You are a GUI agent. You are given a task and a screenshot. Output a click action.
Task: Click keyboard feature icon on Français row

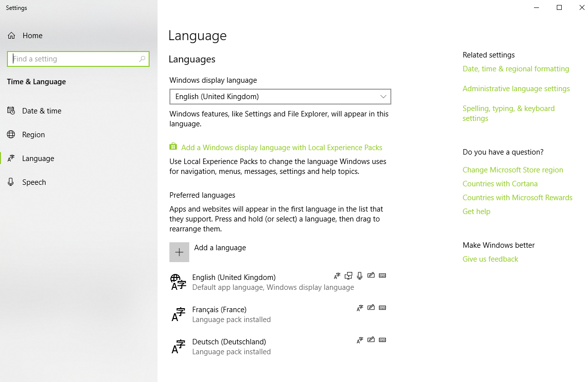[382, 308]
